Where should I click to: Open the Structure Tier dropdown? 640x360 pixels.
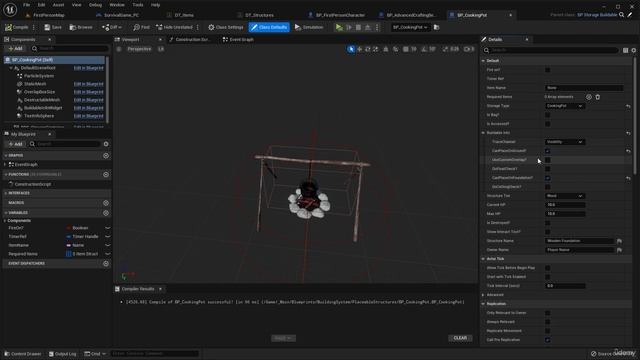565,196
